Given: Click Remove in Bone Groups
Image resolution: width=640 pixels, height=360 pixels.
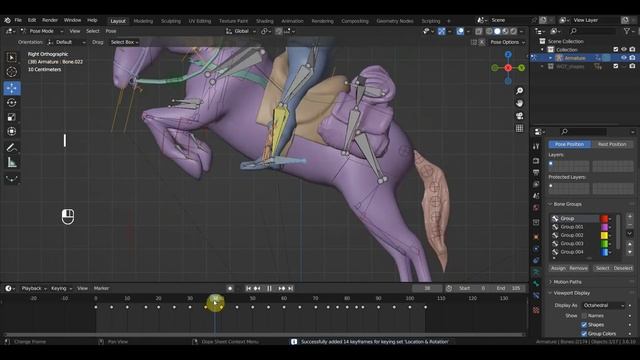Looking at the screenshot, I should tap(578, 268).
